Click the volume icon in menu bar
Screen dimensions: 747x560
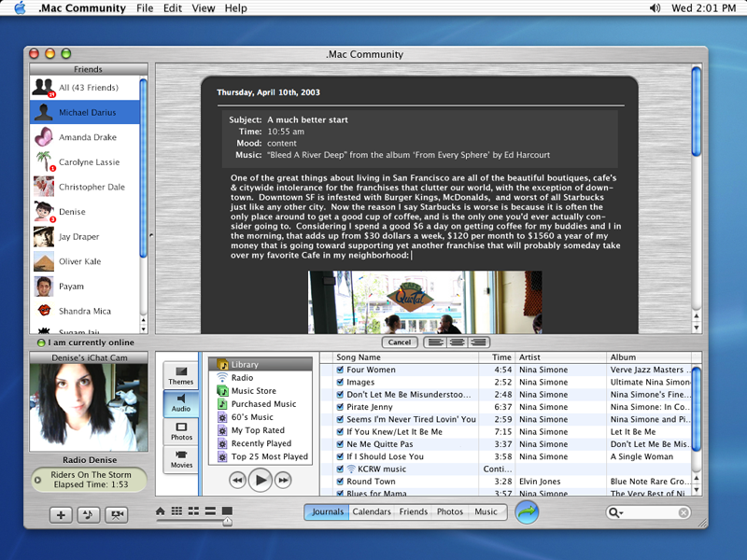(x=655, y=8)
